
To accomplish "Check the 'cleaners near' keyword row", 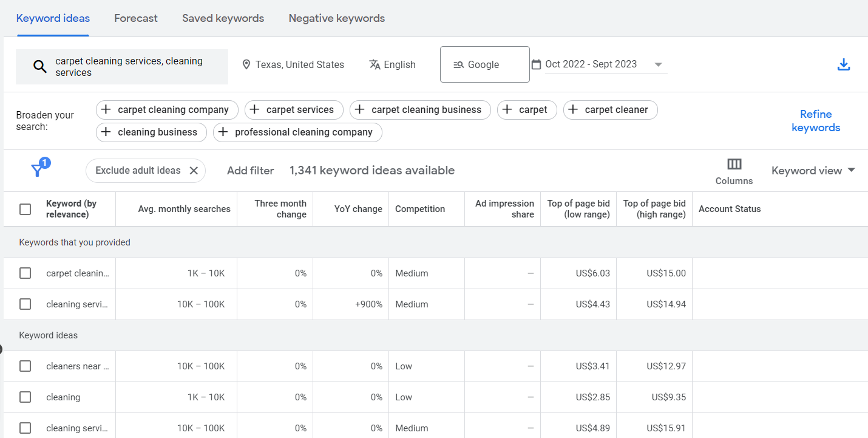I will click(25, 366).
